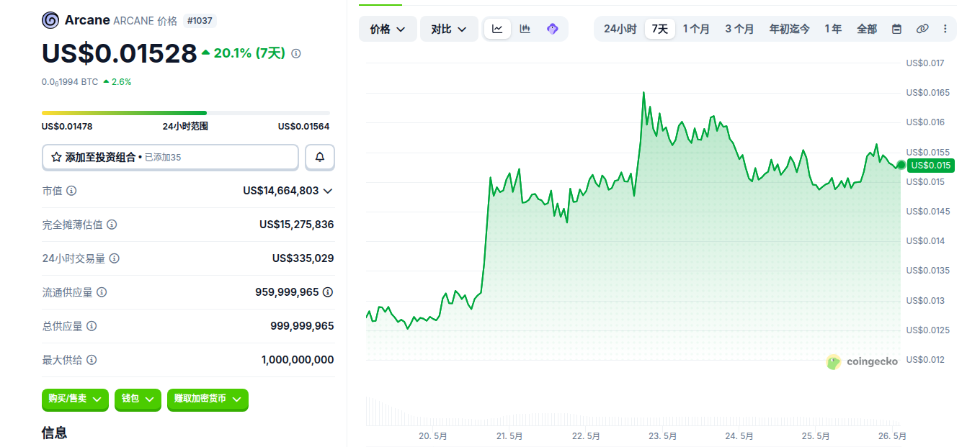Expand market cap value chevron
This screenshot has width=980, height=447.
click(x=328, y=191)
